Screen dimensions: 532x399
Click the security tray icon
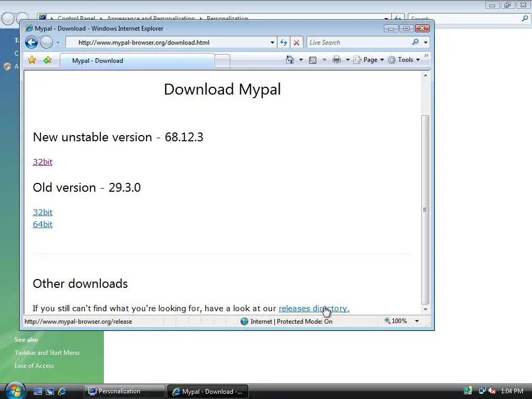(x=468, y=391)
